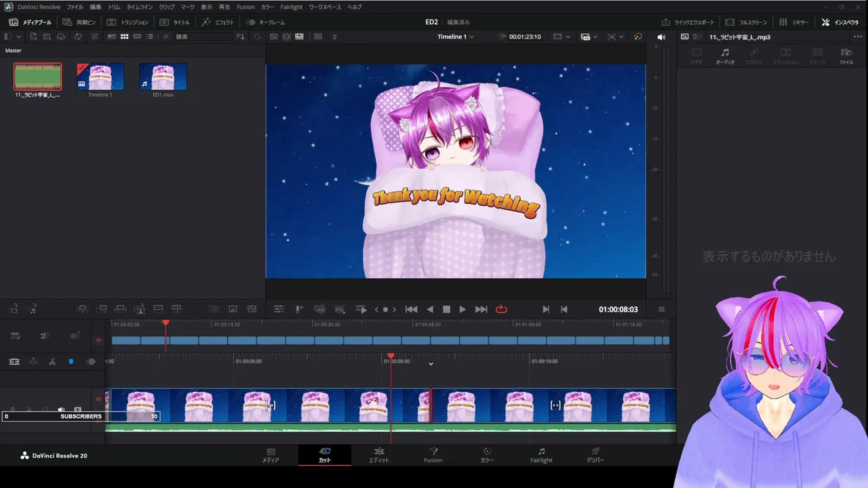Click the media pool sort icon
This screenshot has height=488, width=868.
pos(240,37)
